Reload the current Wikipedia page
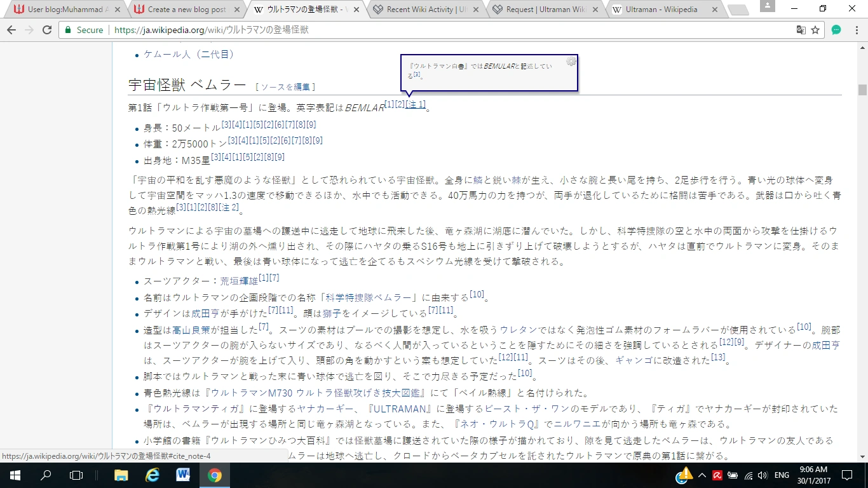 (47, 30)
